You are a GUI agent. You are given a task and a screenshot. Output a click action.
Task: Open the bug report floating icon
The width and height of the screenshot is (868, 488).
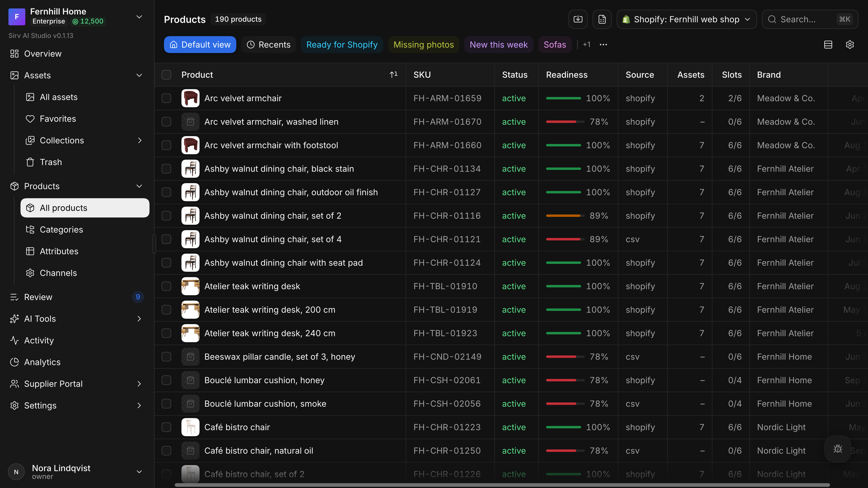pyautogui.click(x=838, y=449)
